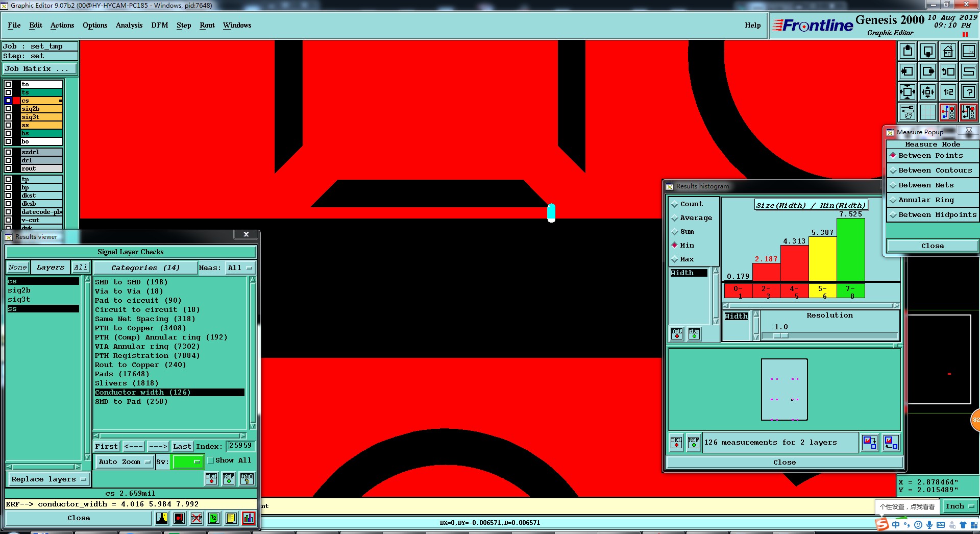980x534 pixels.
Task: Open the Inch units dropdown
Action: (x=960, y=506)
